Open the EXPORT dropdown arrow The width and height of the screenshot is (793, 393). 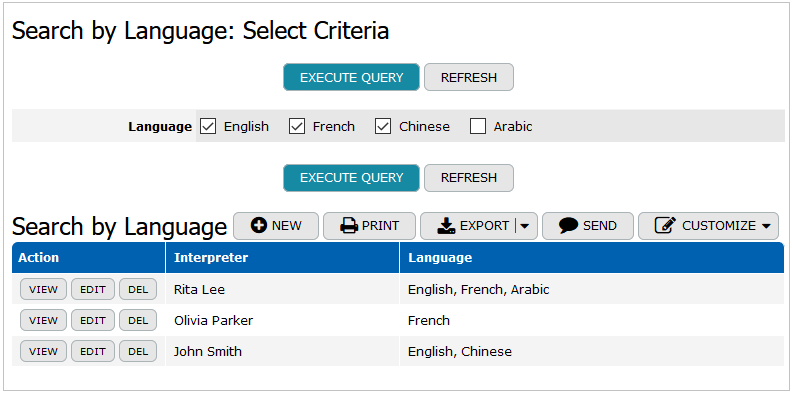point(524,226)
